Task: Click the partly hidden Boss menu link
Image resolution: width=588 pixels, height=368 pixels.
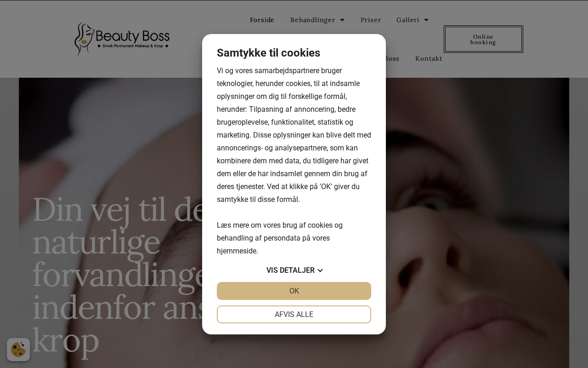Action: [x=392, y=58]
